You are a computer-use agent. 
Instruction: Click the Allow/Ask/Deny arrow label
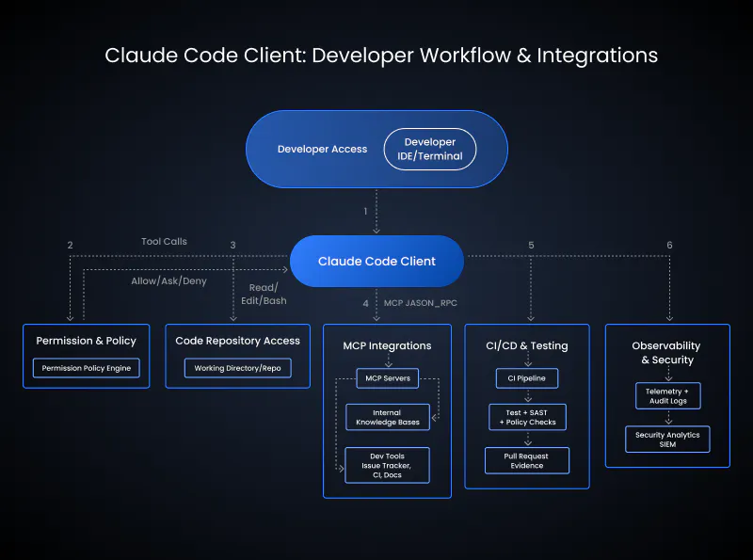pos(168,280)
